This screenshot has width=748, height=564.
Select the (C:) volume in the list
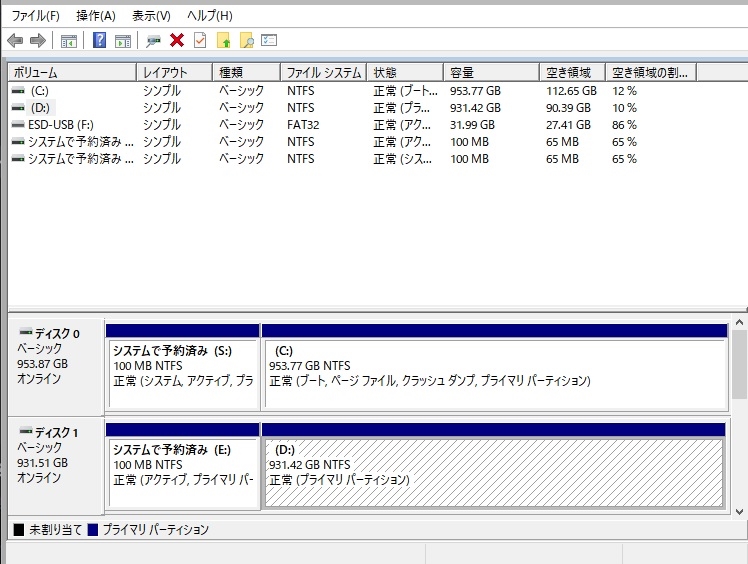(40, 91)
